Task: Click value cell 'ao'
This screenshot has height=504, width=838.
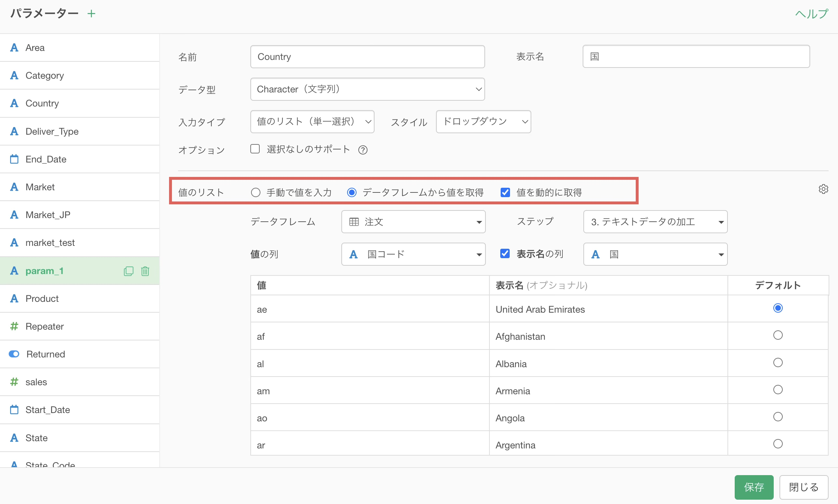Action: tap(370, 417)
